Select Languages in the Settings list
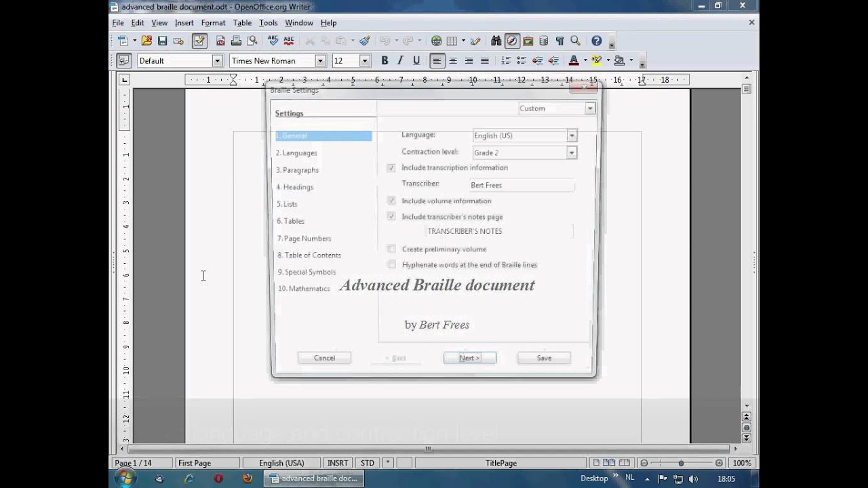 point(296,152)
